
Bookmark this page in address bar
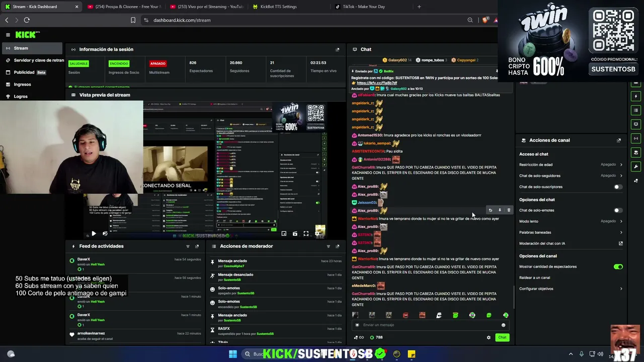133,20
